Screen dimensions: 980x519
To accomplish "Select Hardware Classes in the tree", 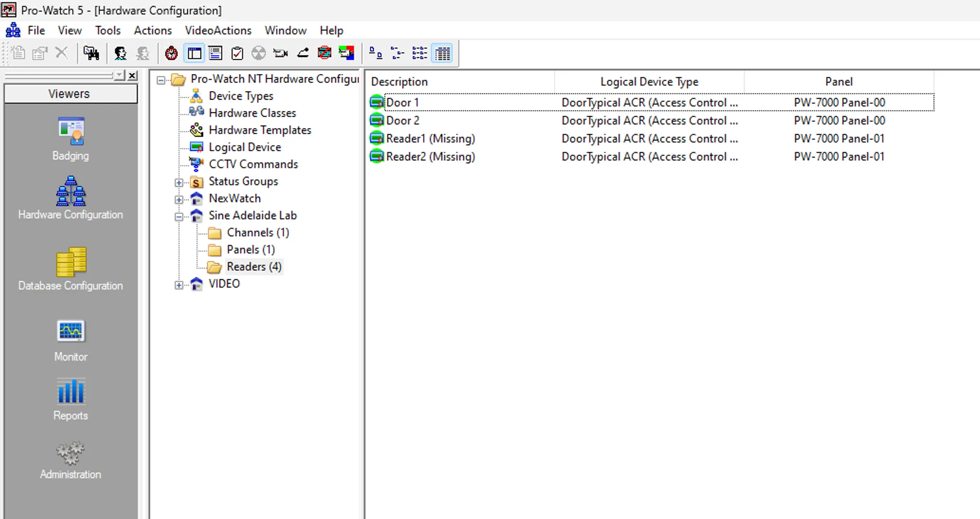I will (252, 113).
